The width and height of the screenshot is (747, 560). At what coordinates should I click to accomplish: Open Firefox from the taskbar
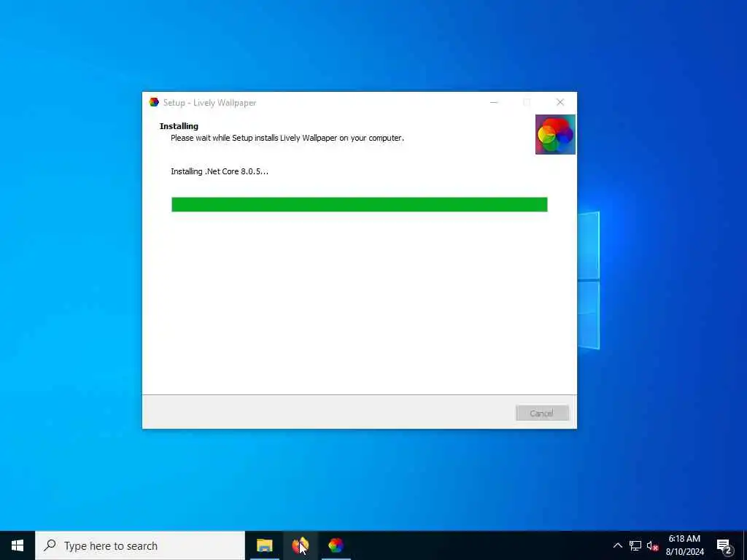pyautogui.click(x=300, y=545)
